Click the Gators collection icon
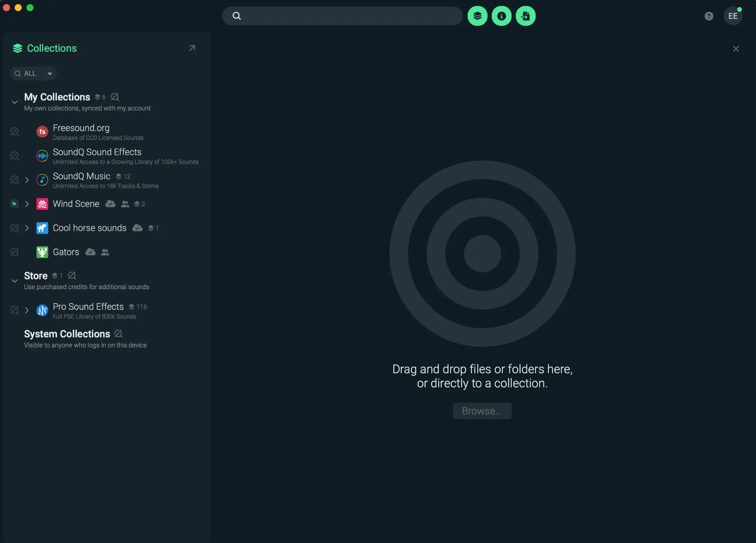The width and height of the screenshot is (756, 543). coord(42,252)
